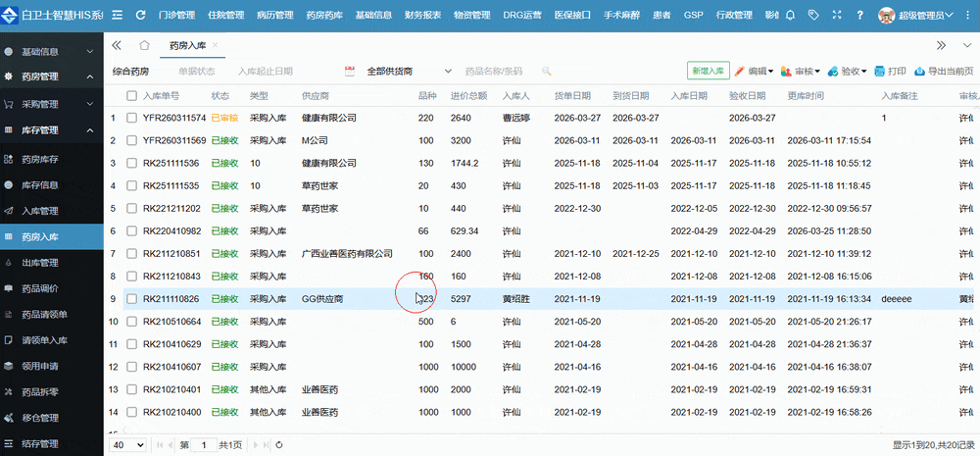This screenshot has height=456, width=980.
Task: Toggle fullscreen mode icon
Action: [x=836, y=16]
